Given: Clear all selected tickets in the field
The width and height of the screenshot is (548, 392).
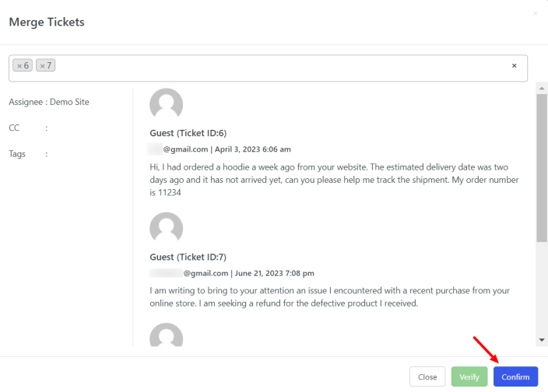Looking at the screenshot, I should 514,66.
